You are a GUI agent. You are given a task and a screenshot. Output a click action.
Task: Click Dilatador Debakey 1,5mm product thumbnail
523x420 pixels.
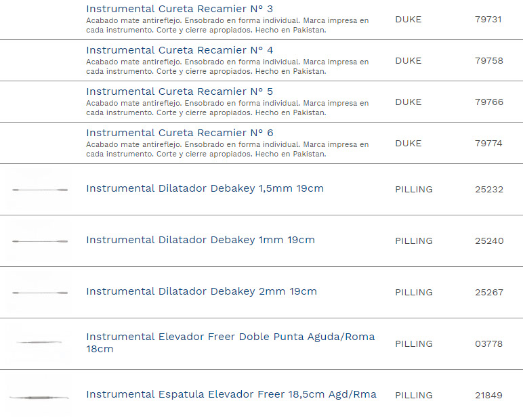coord(40,190)
